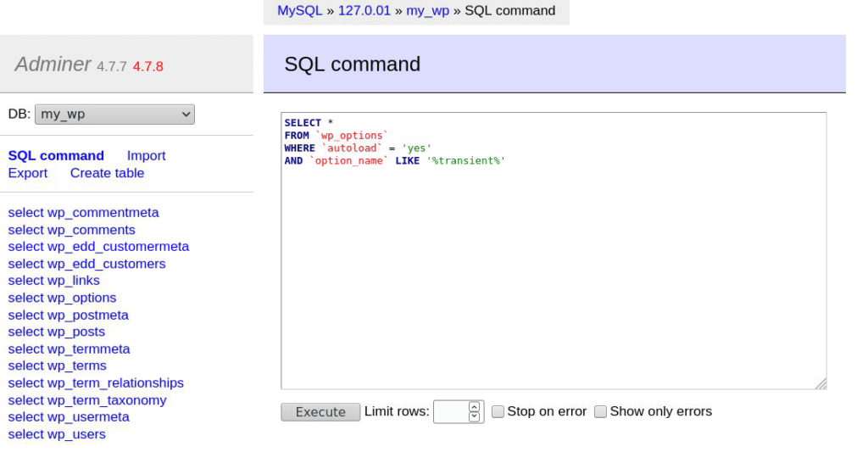Open the Import menu link
868x452 pixels.
(146, 156)
